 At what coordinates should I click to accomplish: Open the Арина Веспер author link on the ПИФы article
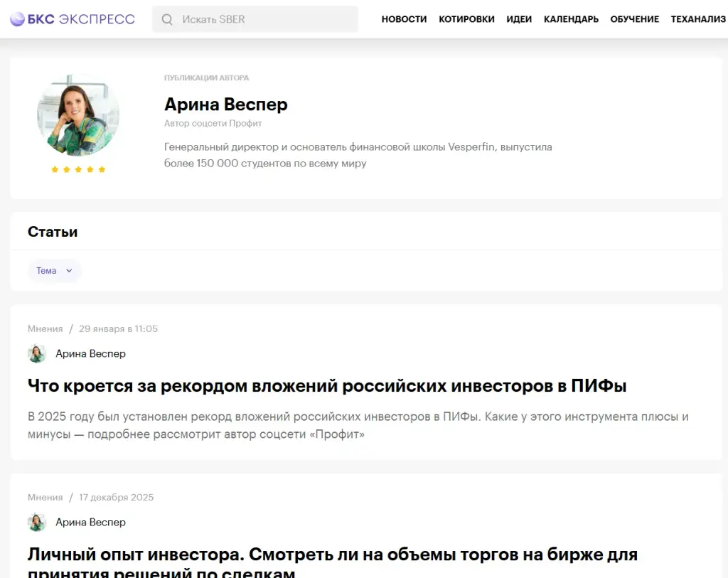pyautogui.click(x=90, y=354)
